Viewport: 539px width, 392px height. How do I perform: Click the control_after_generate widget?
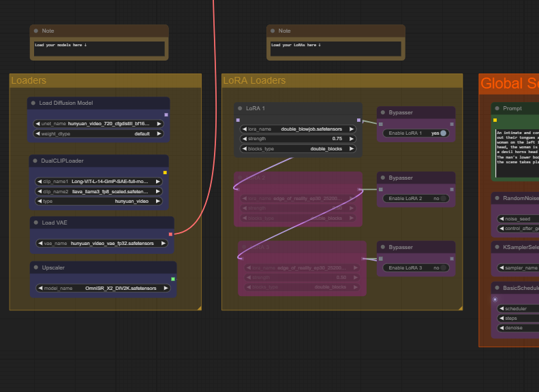click(x=518, y=228)
